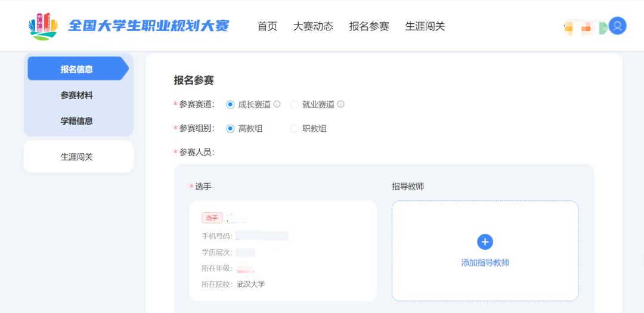Open the user avatar icon

point(617,26)
